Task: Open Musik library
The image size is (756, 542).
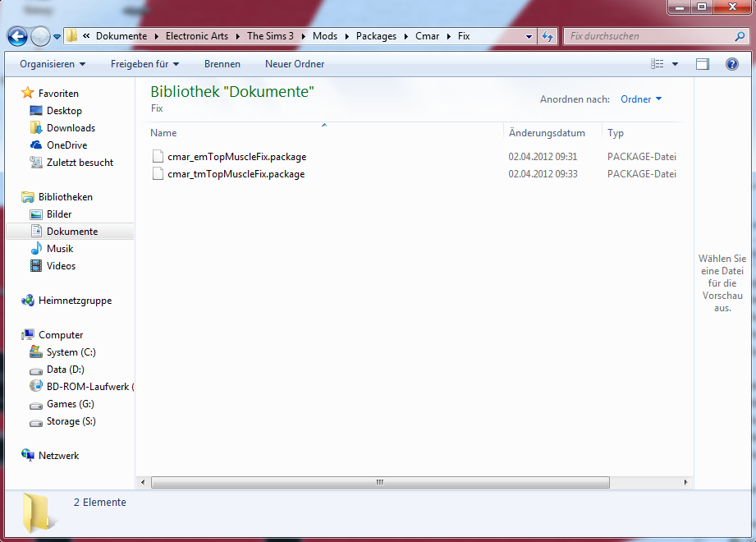Action: (60, 249)
